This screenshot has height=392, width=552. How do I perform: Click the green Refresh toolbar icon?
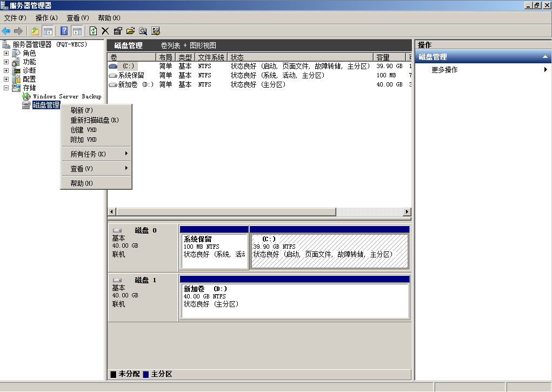[x=94, y=31]
